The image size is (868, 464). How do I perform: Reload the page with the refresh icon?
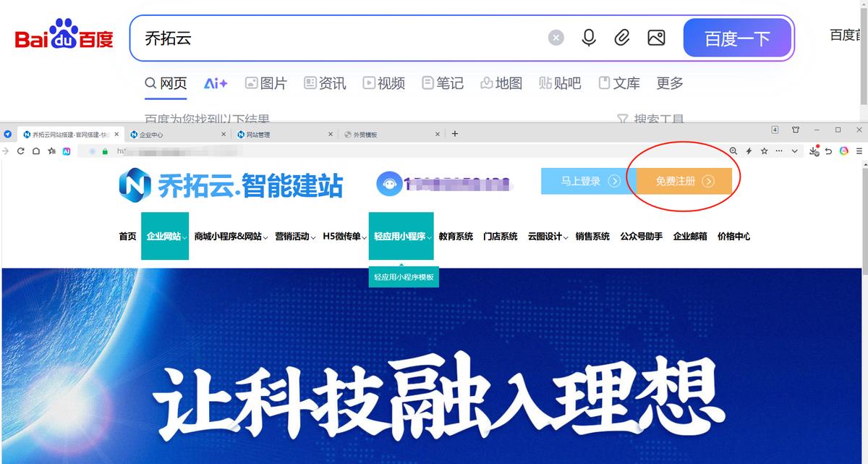(21, 151)
